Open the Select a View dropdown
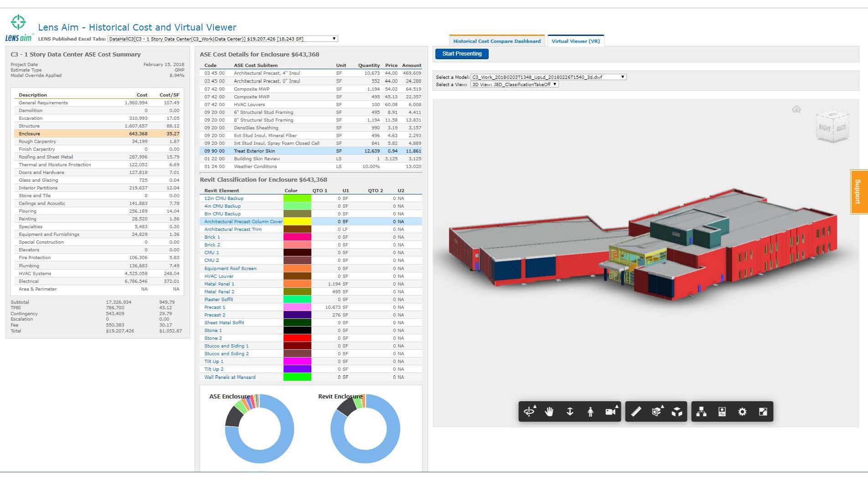Image resolution: width=868 pixels, height=480 pixels. pyautogui.click(x=514, y=84)
